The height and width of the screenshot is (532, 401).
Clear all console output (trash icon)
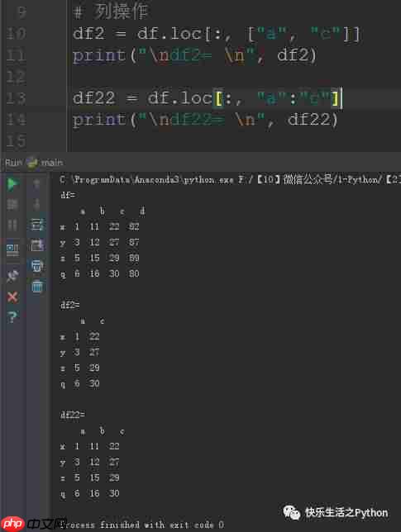tap(37, 287)
